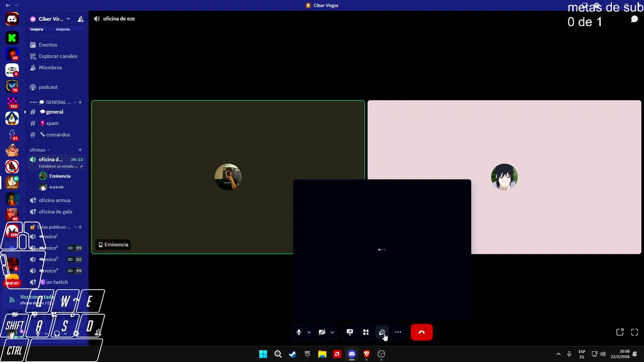Viewport: 644px width, 362px height.
Task: Open the green K server
Action: point(12,38)
